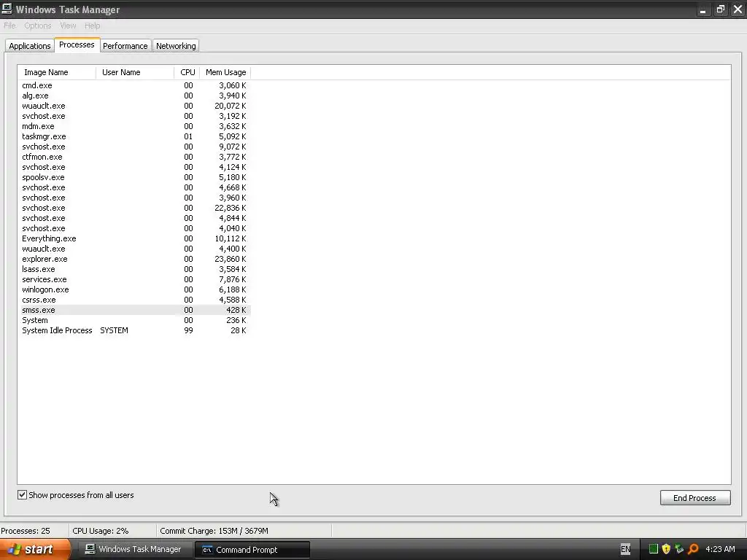Image resolution: width=747 pixels, height=560 pixels.
Task: Click the Command Prompt taskbar button
Action: tap(252, 550)
